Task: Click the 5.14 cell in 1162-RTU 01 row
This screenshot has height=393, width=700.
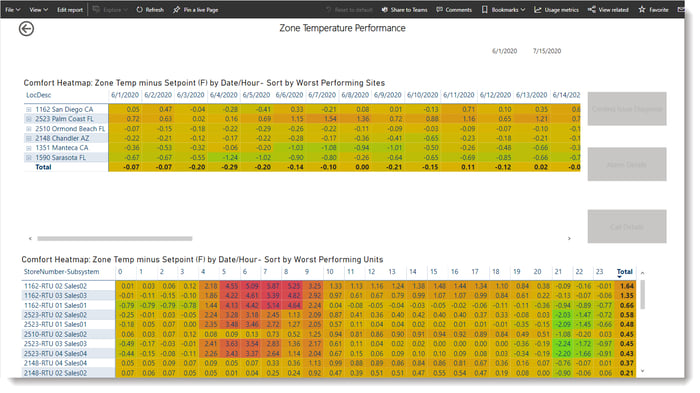Action: pos(272,305)
